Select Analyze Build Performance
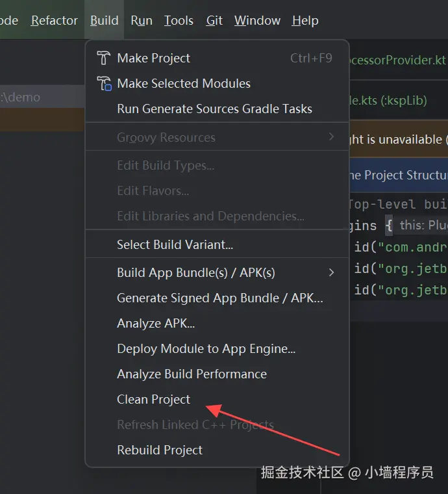Screen dimensions: 448x494 point(192,374)
